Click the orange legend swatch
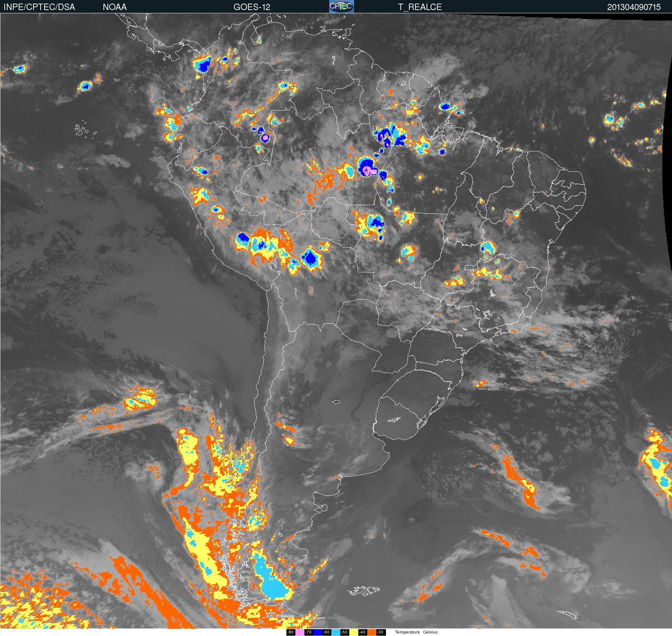672x636 pixels. pos(372,632)
